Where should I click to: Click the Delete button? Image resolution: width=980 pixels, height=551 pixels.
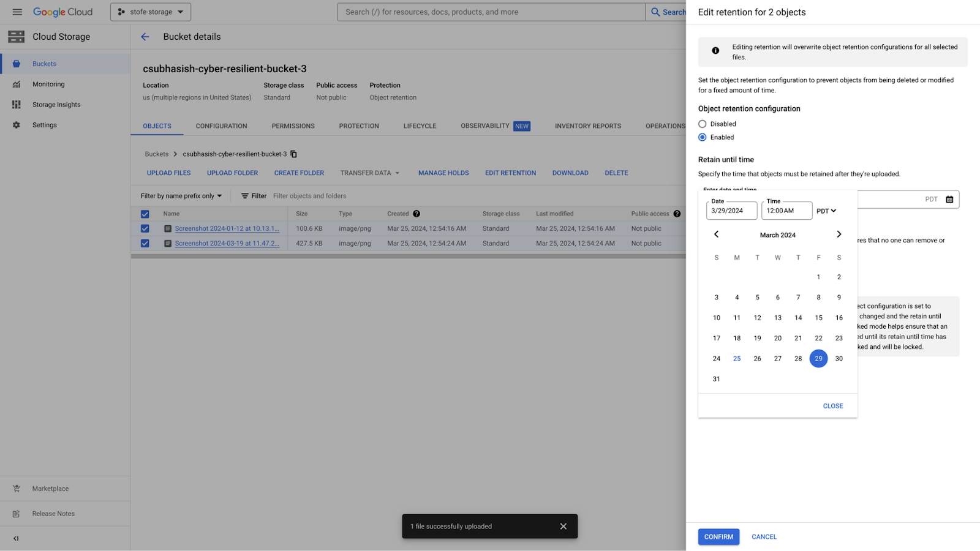tap(617, 173)
